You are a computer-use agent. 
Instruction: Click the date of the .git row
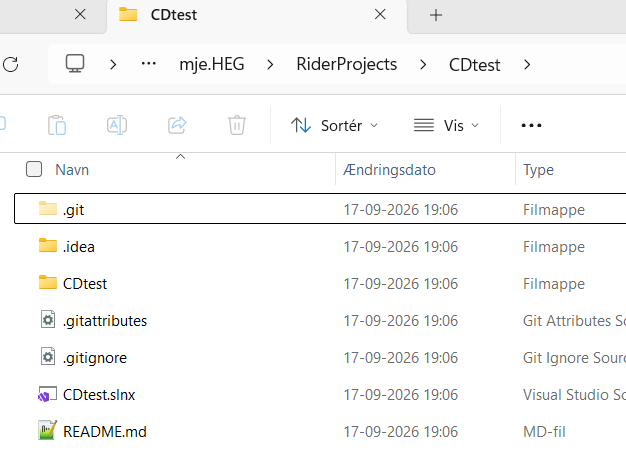[401, 210]
